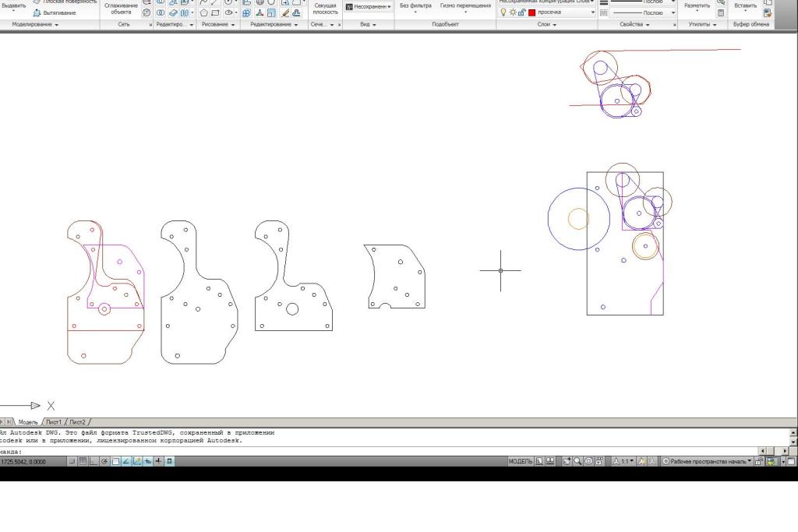Click the ShowMotion camera status icon
798x532 pixels.
point(599,461)
